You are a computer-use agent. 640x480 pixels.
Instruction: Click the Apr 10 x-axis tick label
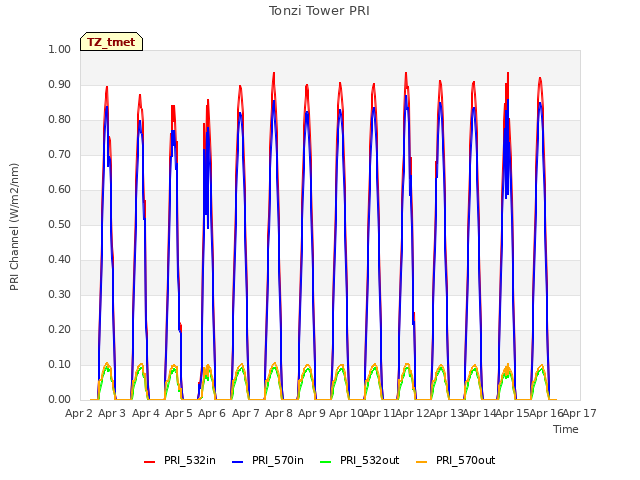(346, 413)
